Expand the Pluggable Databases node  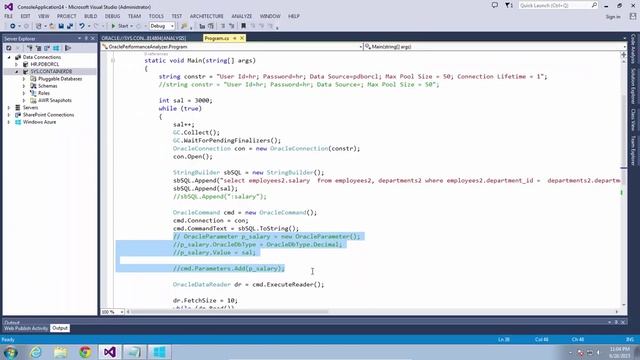point(24,79)
